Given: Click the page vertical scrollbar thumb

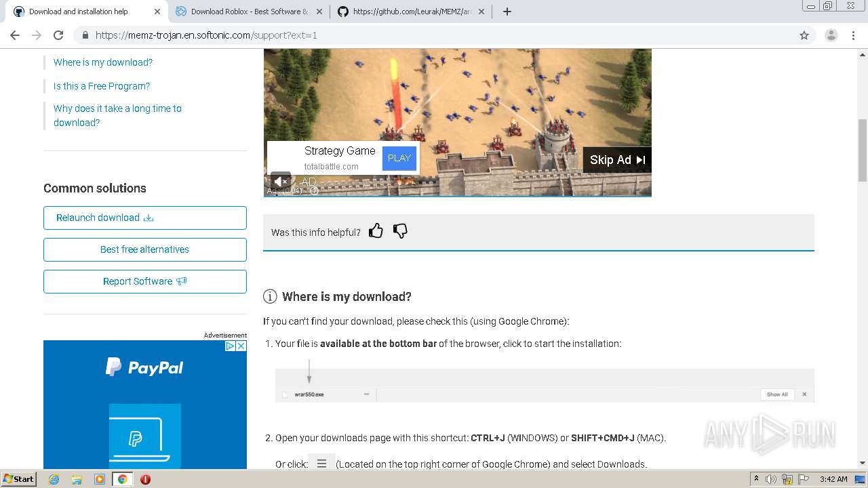Looking at the screenshot, I should click(x=863, y=150).
